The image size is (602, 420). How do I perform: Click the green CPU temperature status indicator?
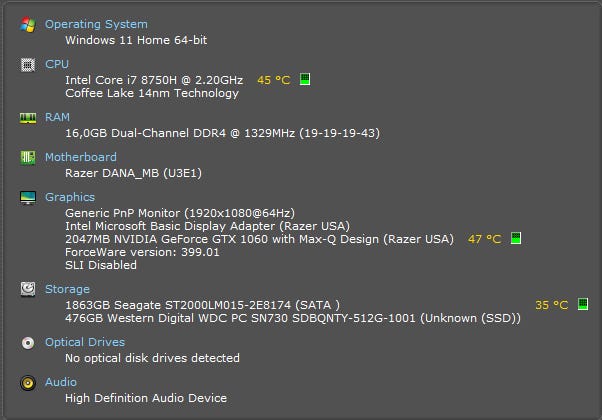[x=305, y=79]
